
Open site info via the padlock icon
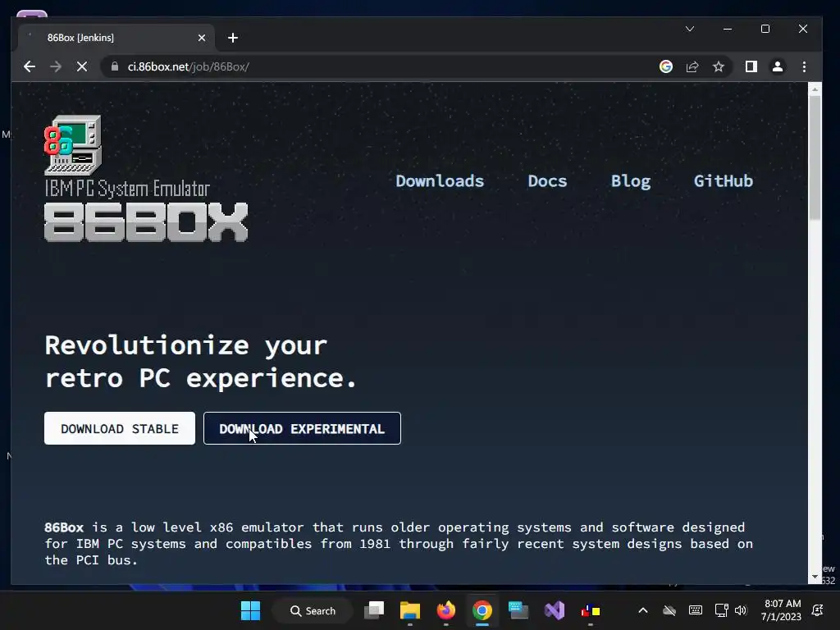tap(114, 66)
